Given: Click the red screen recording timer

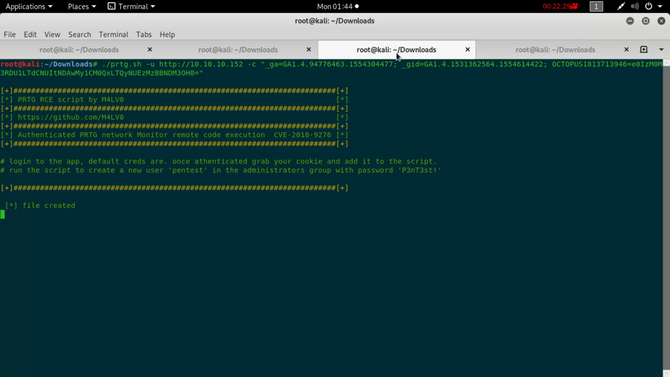Looking at the screenshot, I should click(x=560, y=6).
